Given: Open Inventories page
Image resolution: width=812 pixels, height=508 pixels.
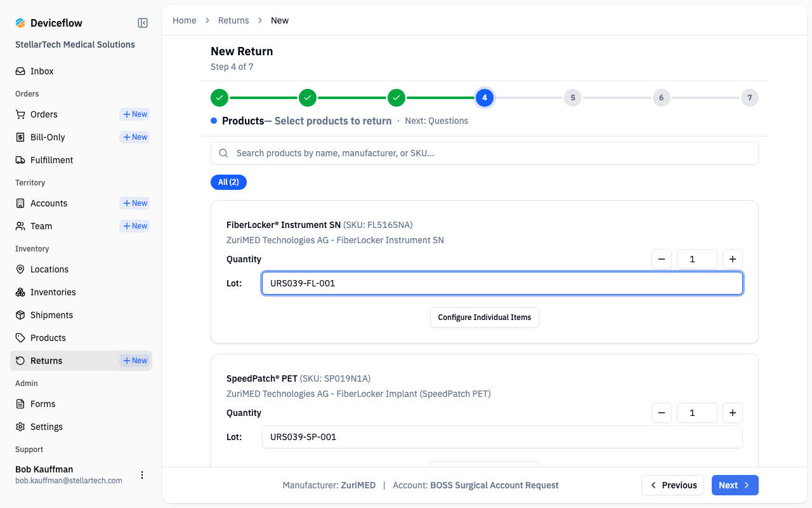Looking at the screenshot, I should click(x=81, y=292).
